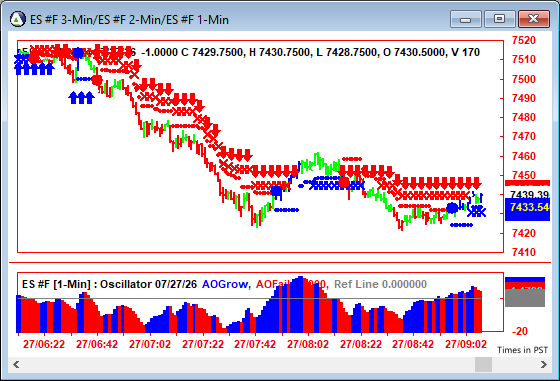Screen dimensions: 560x381
Task: Click the scrollbar left arrow
Action: 16,364
